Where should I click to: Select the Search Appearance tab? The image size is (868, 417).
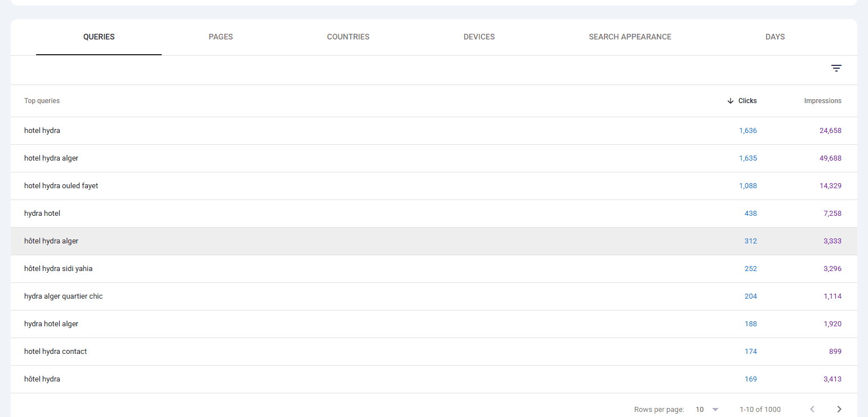click(630, 37)
